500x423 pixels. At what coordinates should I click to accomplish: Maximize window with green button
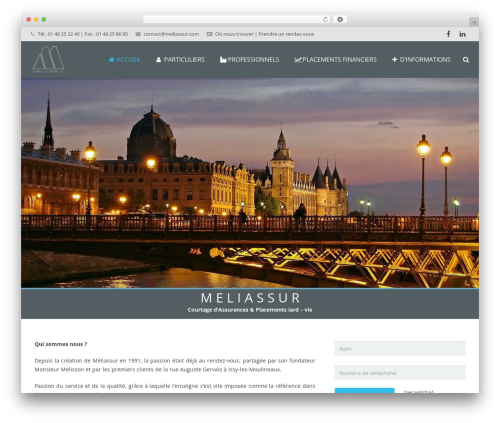point(44,20)
